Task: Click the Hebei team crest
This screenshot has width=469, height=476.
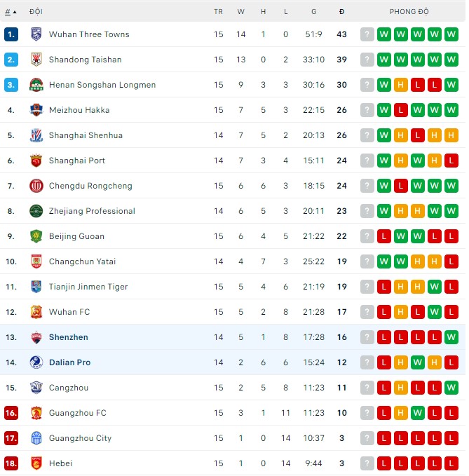Action: [36, 463]
